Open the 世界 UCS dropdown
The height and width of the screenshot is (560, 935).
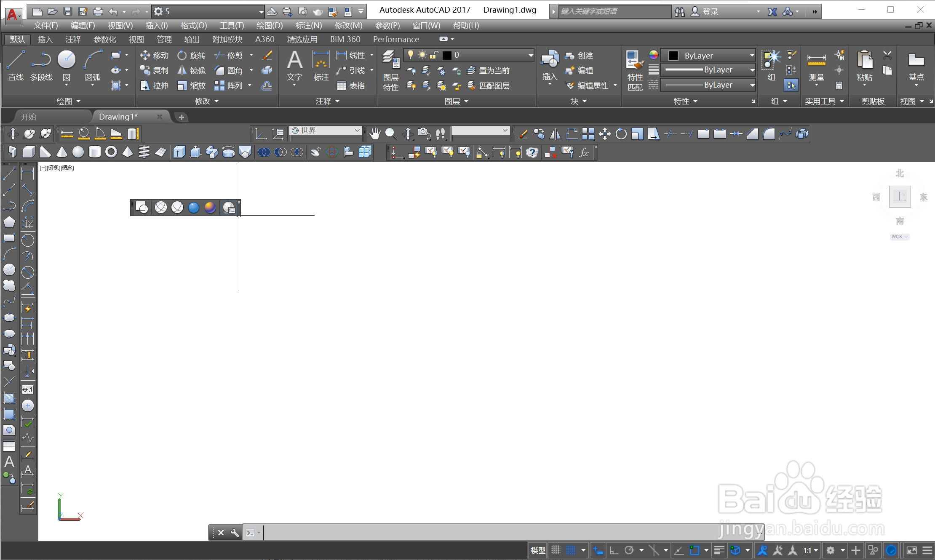click(357, 131)
